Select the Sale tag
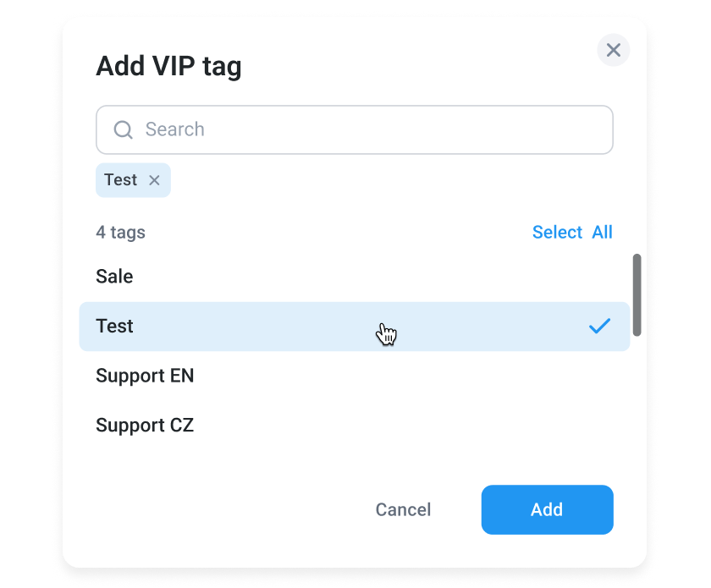 [x=354, y=277]
